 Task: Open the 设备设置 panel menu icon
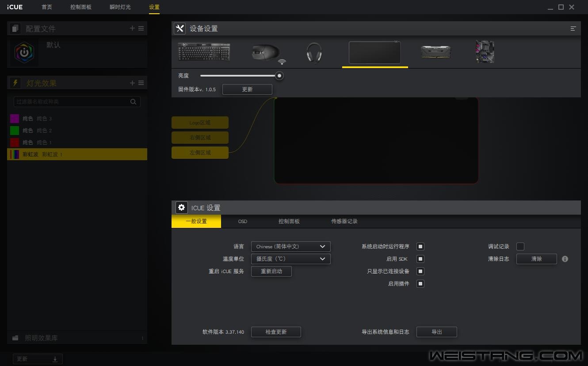coord(573,29)
